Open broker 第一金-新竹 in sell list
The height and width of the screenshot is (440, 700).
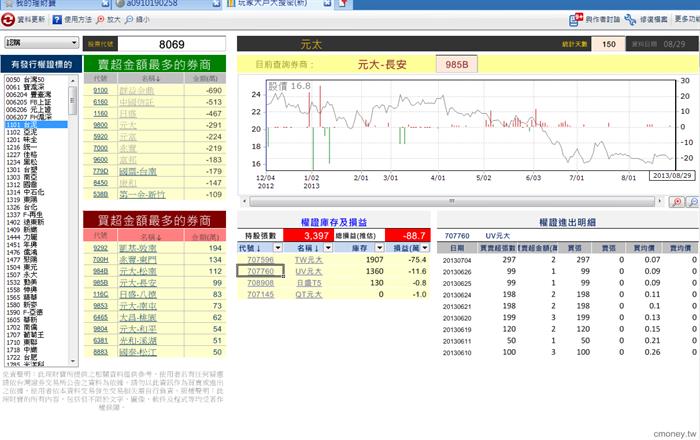(x=142, y=195)
